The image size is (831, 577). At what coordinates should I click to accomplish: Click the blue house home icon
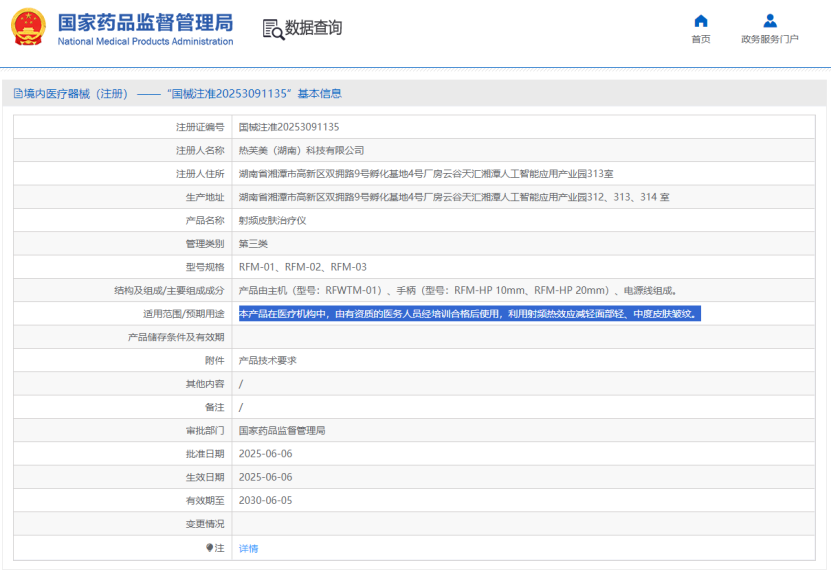coord(701,21)
